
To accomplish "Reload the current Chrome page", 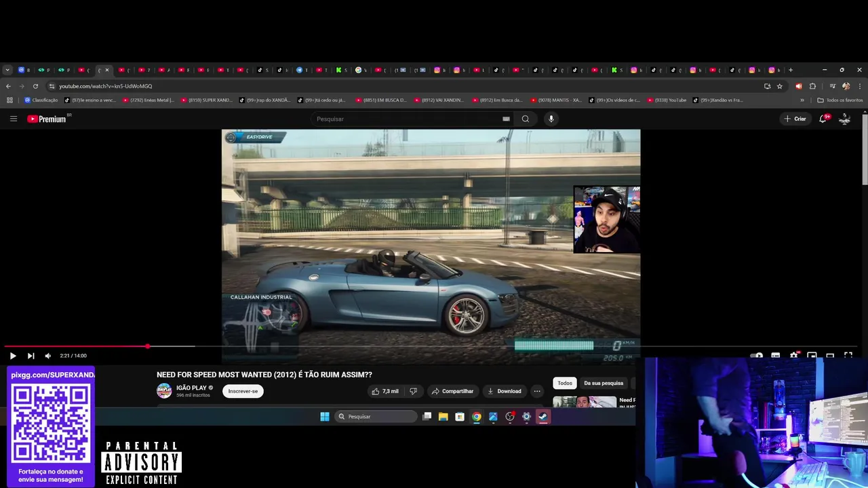I will click(x=35, y=86).
